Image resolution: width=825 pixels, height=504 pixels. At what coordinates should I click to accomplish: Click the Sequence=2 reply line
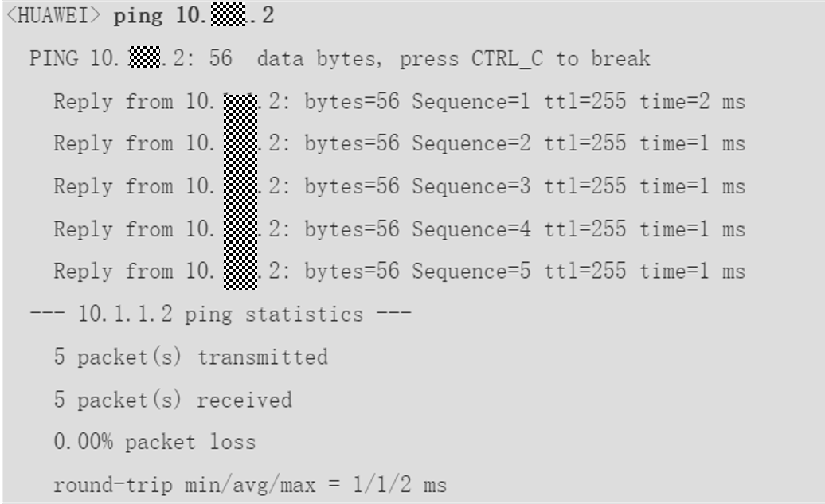point(399,143)
